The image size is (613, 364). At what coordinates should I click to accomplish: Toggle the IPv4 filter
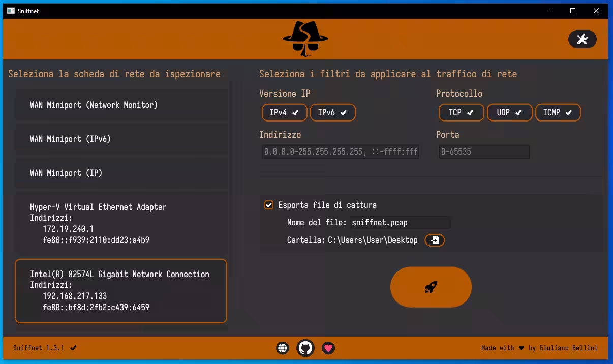[x=284, y=112]
